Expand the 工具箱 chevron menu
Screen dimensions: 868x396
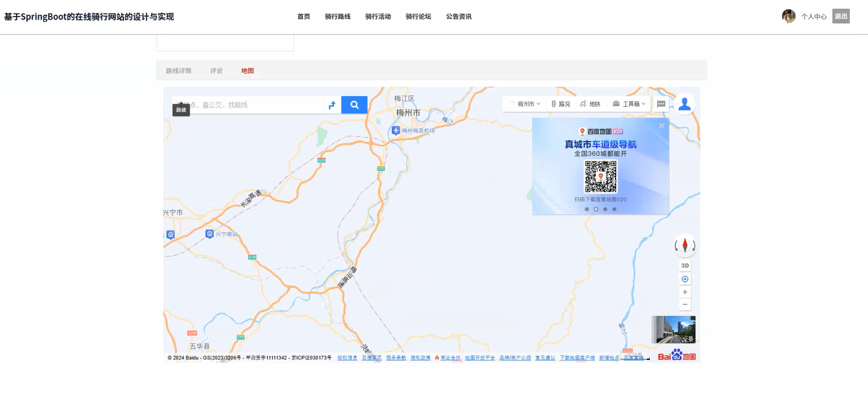click(x=643, y=104)
